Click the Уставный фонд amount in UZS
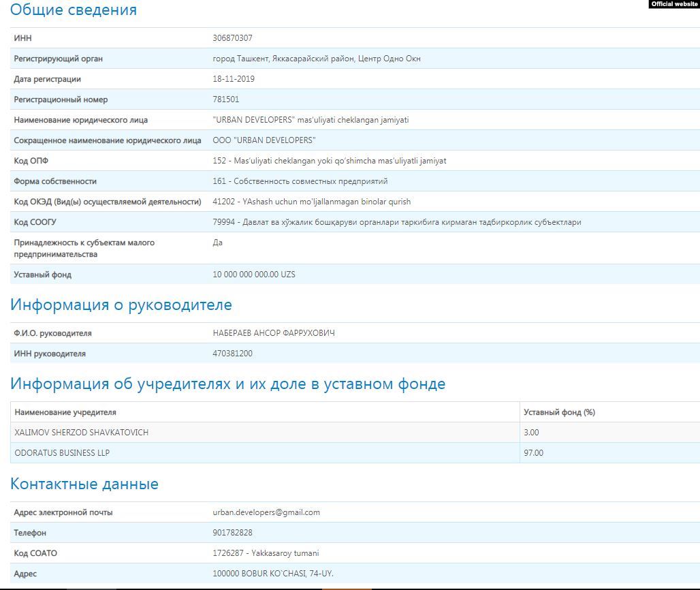 pos(254,275)
